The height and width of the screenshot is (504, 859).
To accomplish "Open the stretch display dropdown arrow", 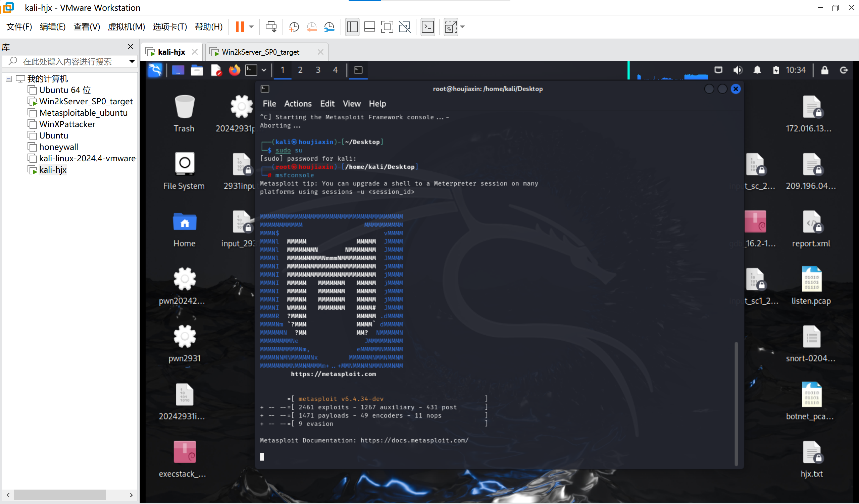I will pos(463,26).
